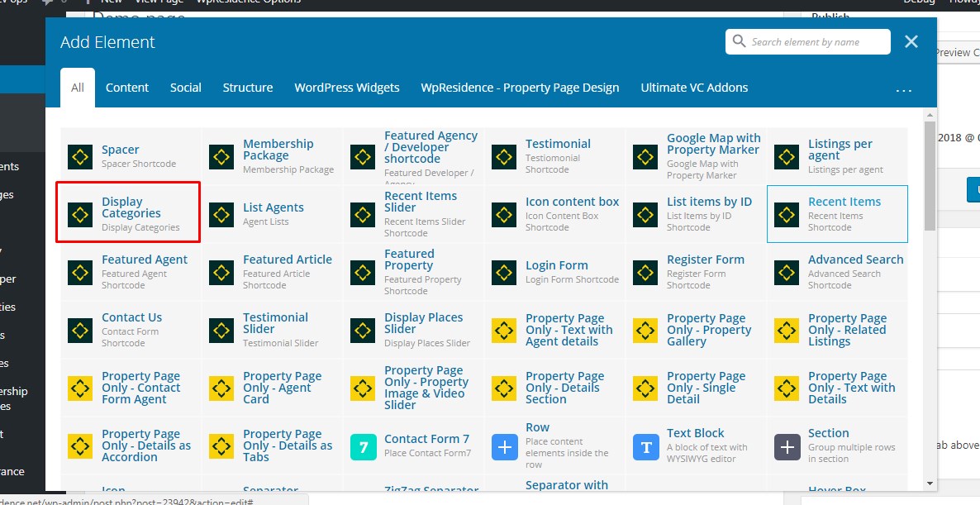This screenshot has width=980, height=505.
Task: Click Property Page Only - Single Detail title
Action: (706, 388)
